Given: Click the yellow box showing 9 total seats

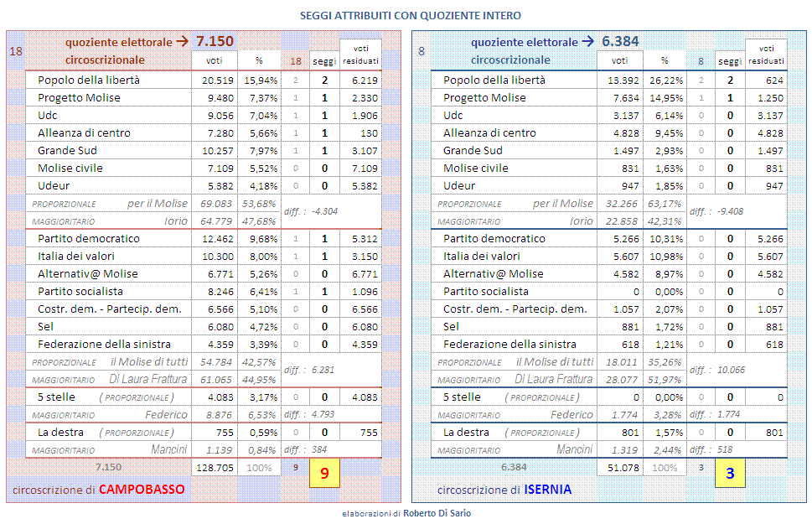Looking at the screenshot, I should coord(324,473).
